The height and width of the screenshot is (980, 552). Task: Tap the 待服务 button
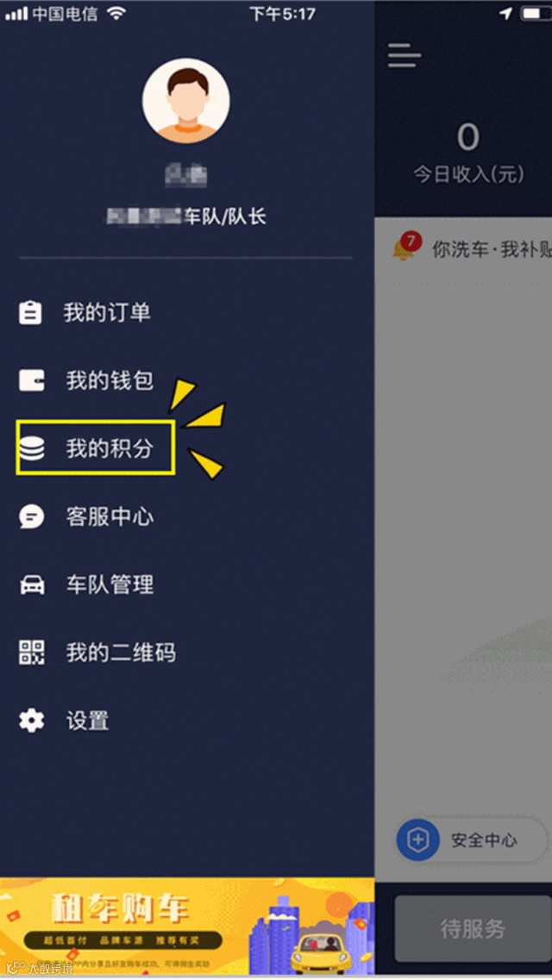[x=473, y=929]
